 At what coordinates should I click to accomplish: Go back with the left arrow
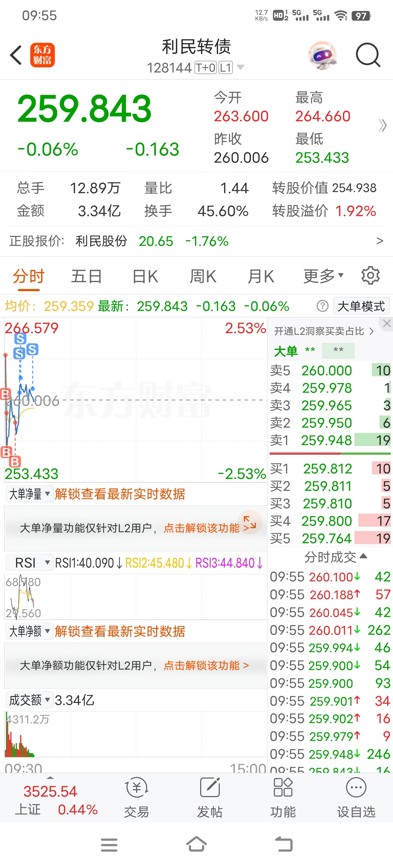point(16,55)
